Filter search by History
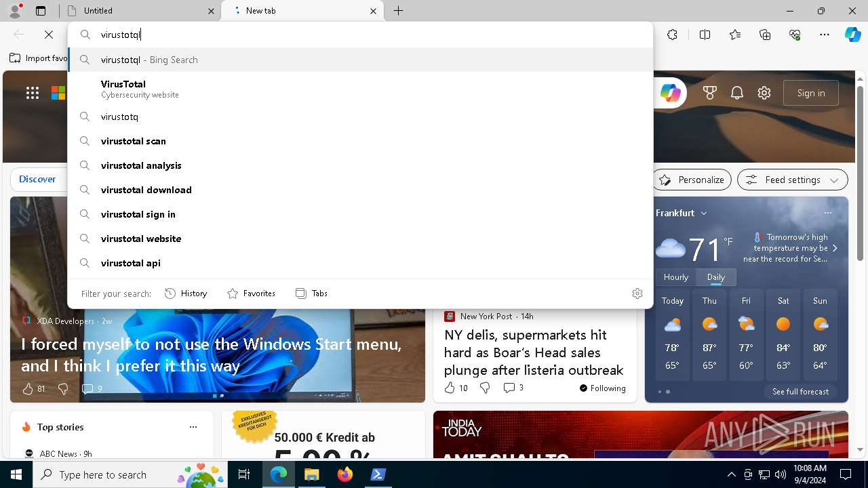The width and height of the screenshot is (868, 488). [x=186, y=293]
